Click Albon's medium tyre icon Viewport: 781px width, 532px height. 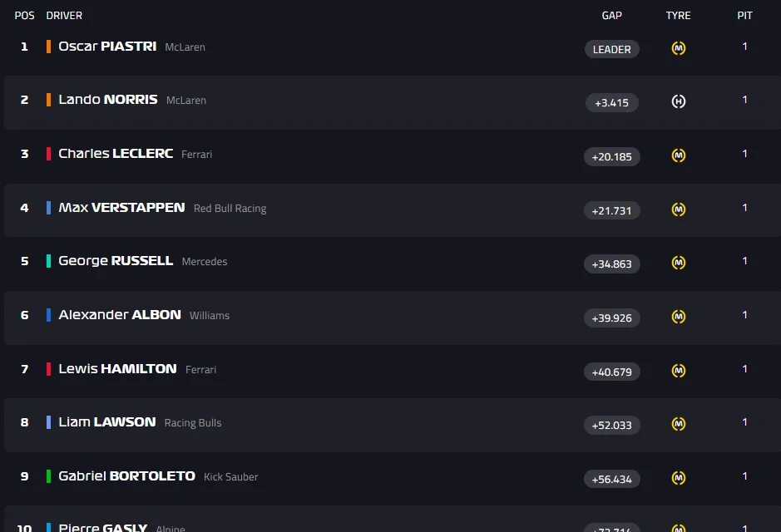coord(679,317)
